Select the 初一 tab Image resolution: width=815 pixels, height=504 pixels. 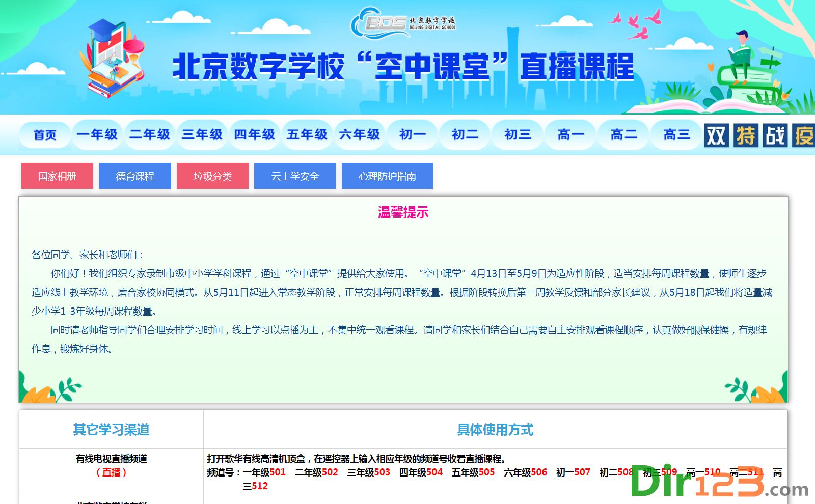click(x=413, y=134)
